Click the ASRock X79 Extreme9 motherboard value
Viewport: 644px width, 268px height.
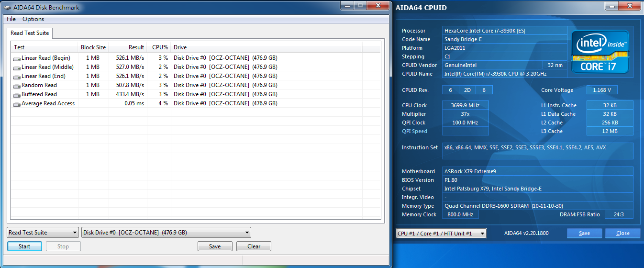[538, 171]
